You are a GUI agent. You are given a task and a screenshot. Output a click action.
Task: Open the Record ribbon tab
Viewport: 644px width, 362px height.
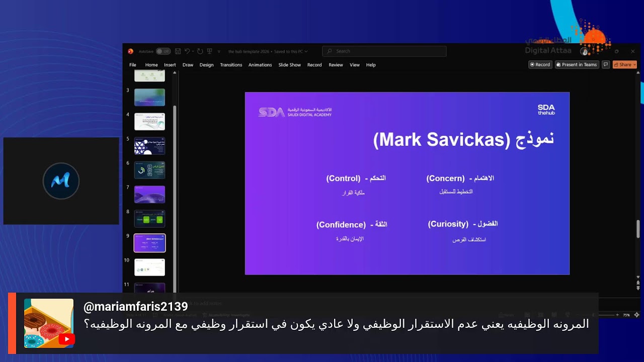point(314,65)
